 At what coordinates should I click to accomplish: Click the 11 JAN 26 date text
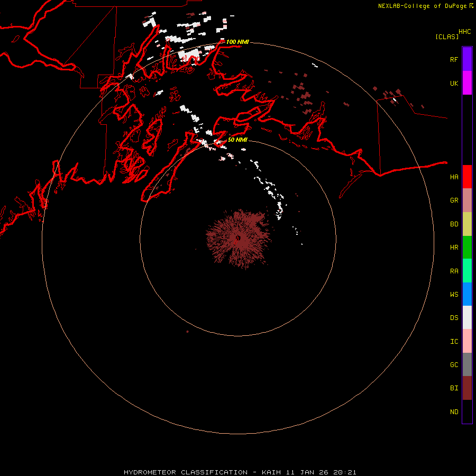(x=307, y=472)
